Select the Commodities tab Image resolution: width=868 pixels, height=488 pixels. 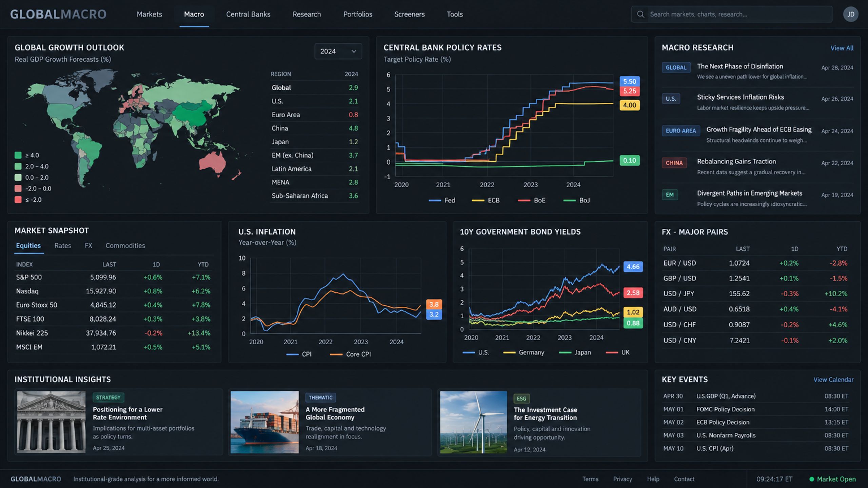(125, 246)
